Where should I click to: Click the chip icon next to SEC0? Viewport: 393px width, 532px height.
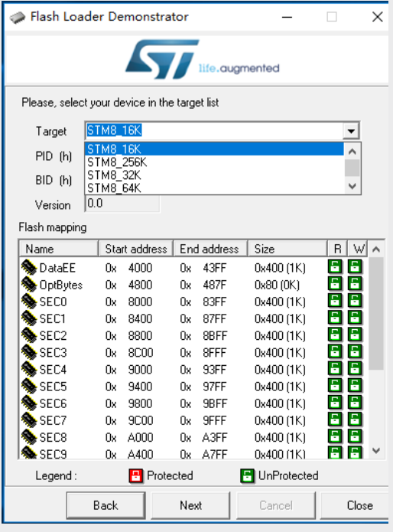click(29, 302)
